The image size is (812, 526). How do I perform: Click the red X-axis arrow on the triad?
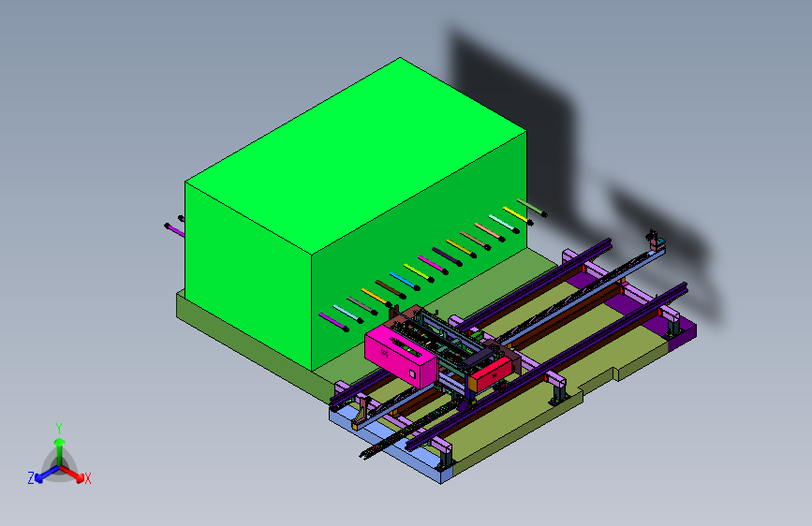pyautogui.click(x=72, y=473)
